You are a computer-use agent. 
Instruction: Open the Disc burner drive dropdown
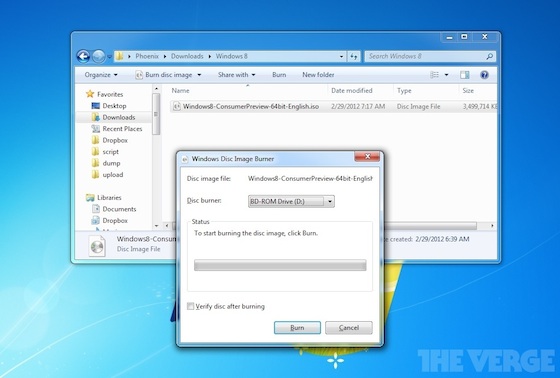click(291, 202)
